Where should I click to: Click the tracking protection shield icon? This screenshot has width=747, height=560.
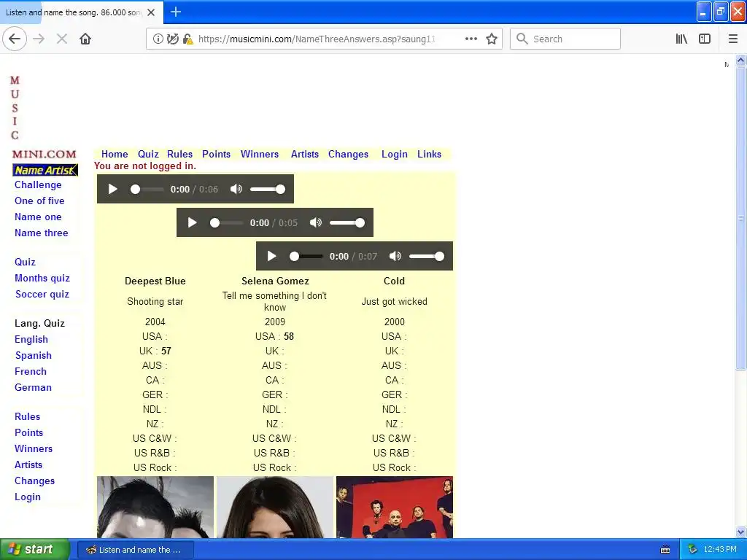[x=172, y=39]
